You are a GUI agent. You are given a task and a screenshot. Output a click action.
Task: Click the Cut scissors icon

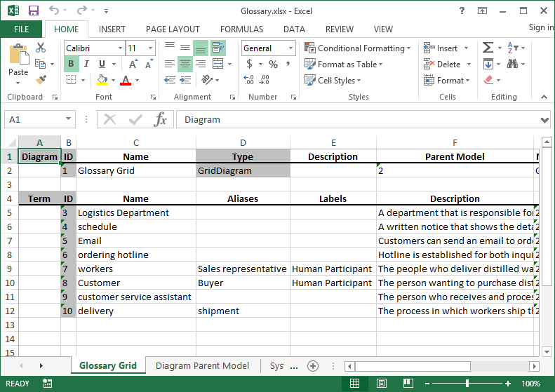[x=41, y=48]
